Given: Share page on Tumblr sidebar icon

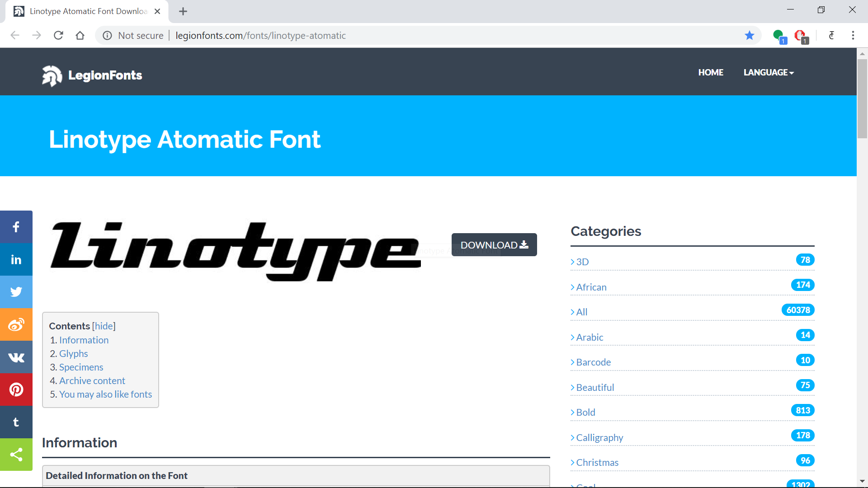Looking at the screenshot, I should [16, 422].
